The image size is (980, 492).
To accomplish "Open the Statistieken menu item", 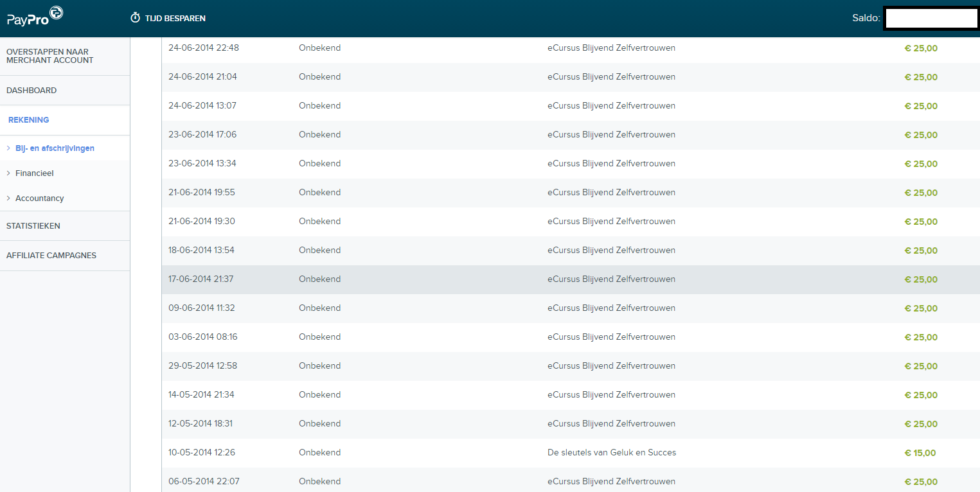I will tap(33, 226).
